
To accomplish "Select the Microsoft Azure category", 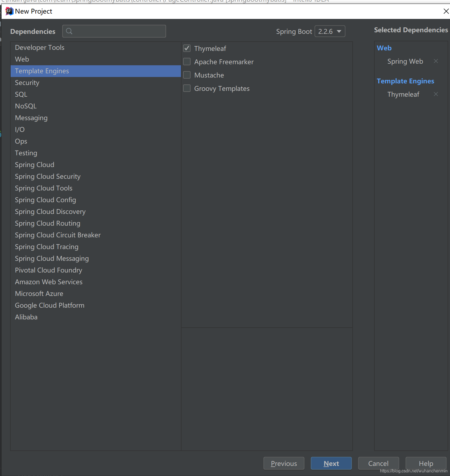I will coord(96,294).
